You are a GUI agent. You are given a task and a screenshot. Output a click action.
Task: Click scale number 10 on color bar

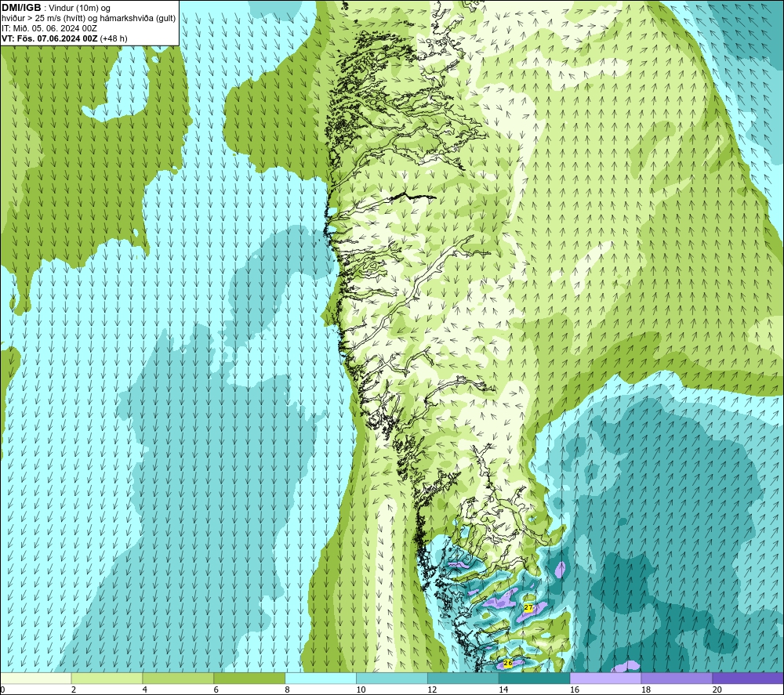361,690
